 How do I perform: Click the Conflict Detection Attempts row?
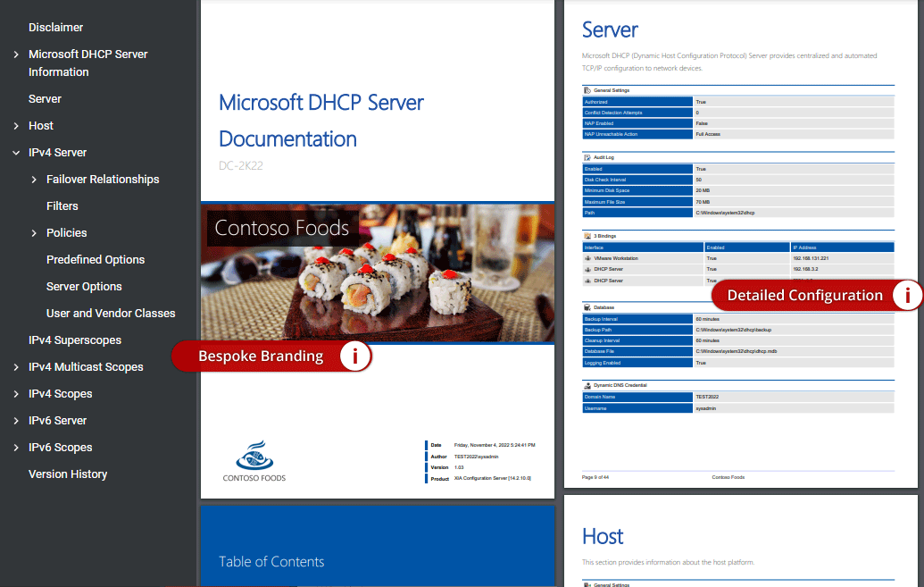[x=738, y=113]
